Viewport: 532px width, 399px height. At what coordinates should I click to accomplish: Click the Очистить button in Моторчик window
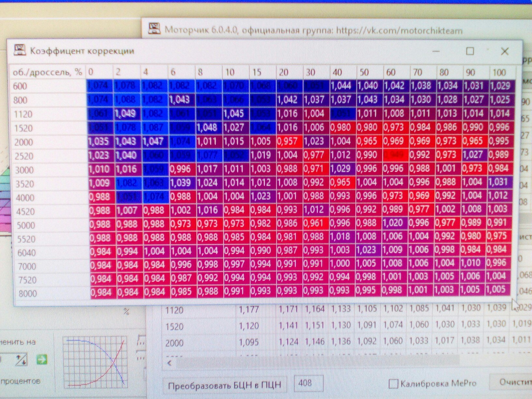tap(512, 382)
